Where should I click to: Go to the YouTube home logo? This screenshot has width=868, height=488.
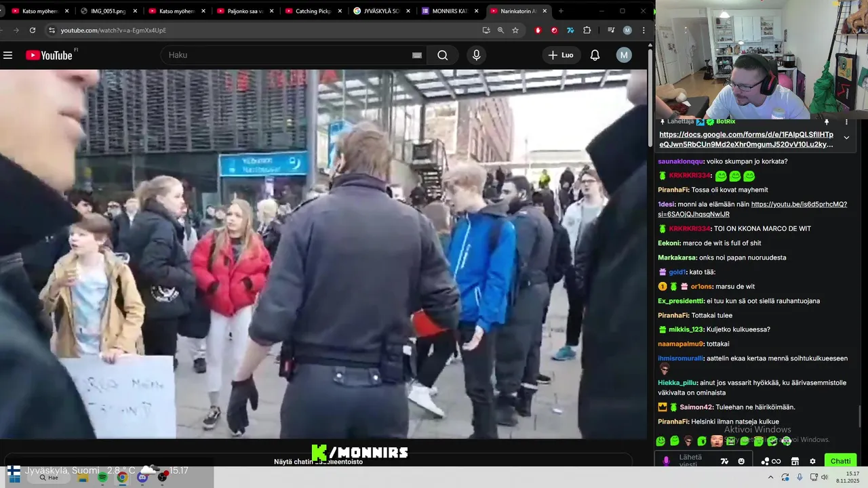[49, 55]
